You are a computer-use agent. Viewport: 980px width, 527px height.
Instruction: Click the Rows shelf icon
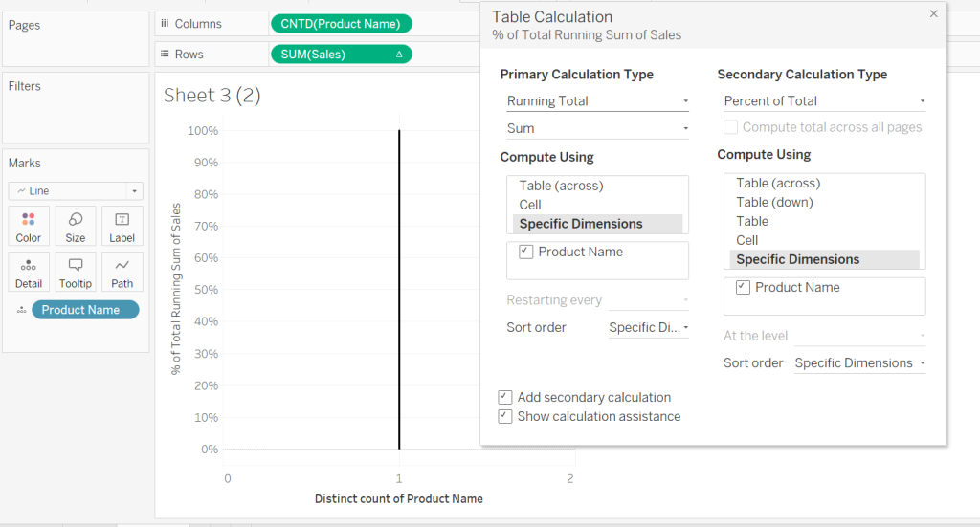pyautogui.click(x=165, y=55)
